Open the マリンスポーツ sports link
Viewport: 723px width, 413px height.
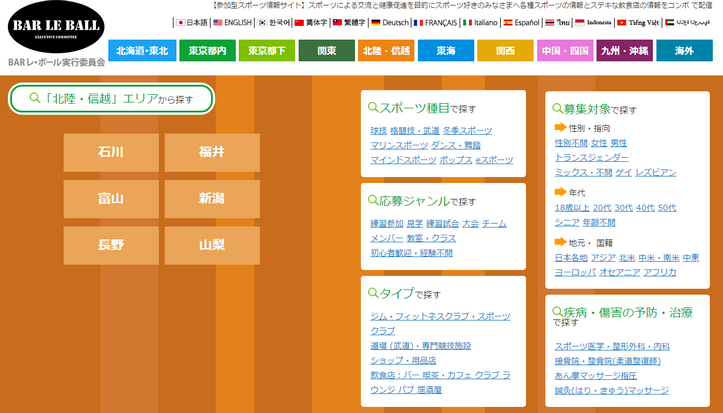(399, 145)
